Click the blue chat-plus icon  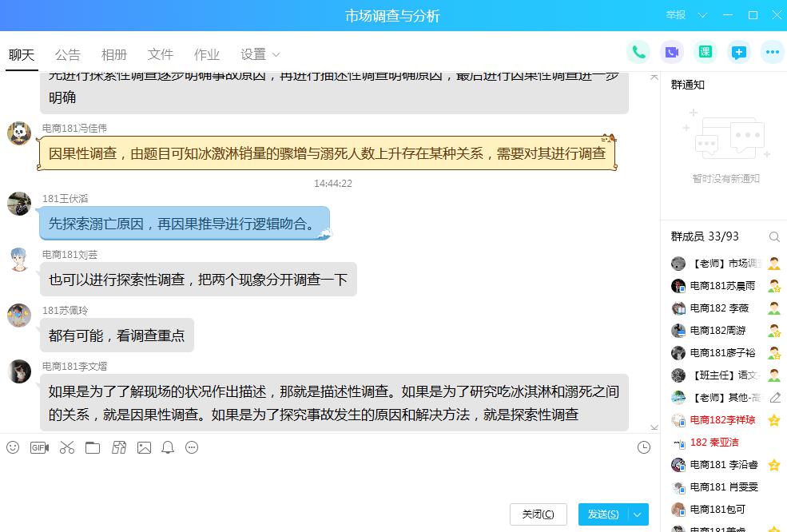click(738, 53)
